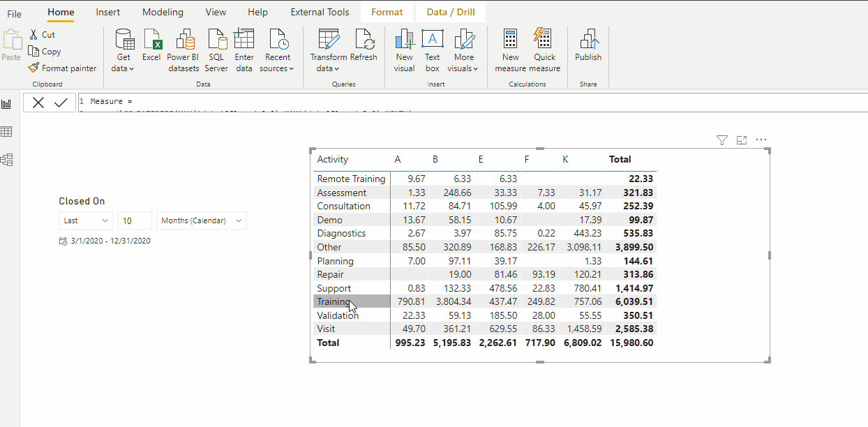
Task: Cancel the formula edit with X
Action: 38,103
